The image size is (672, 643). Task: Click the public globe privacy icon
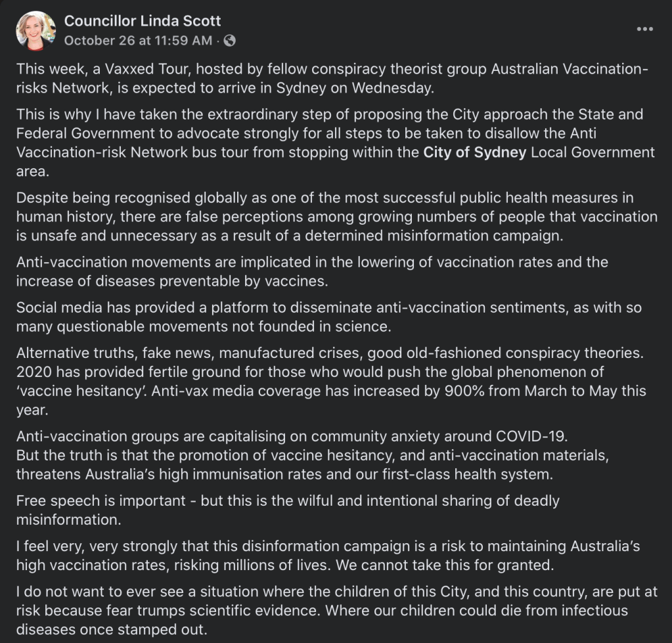(229, 41)
